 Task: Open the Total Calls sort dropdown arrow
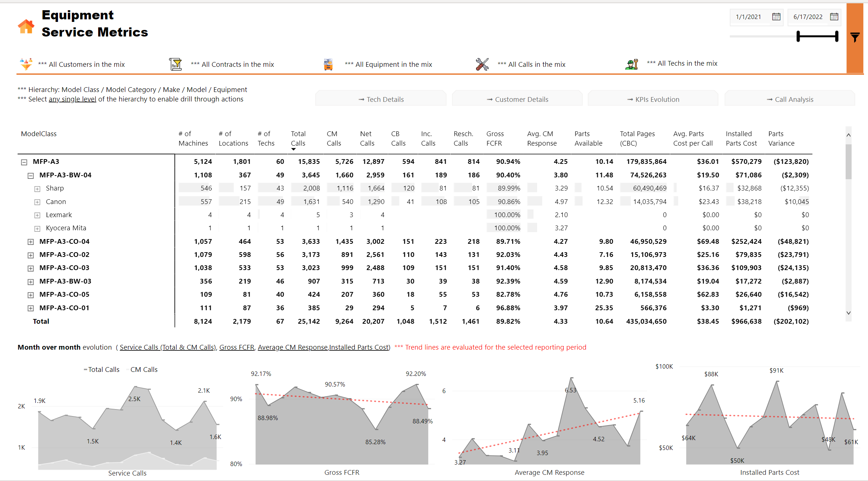[x=294, y=150]
